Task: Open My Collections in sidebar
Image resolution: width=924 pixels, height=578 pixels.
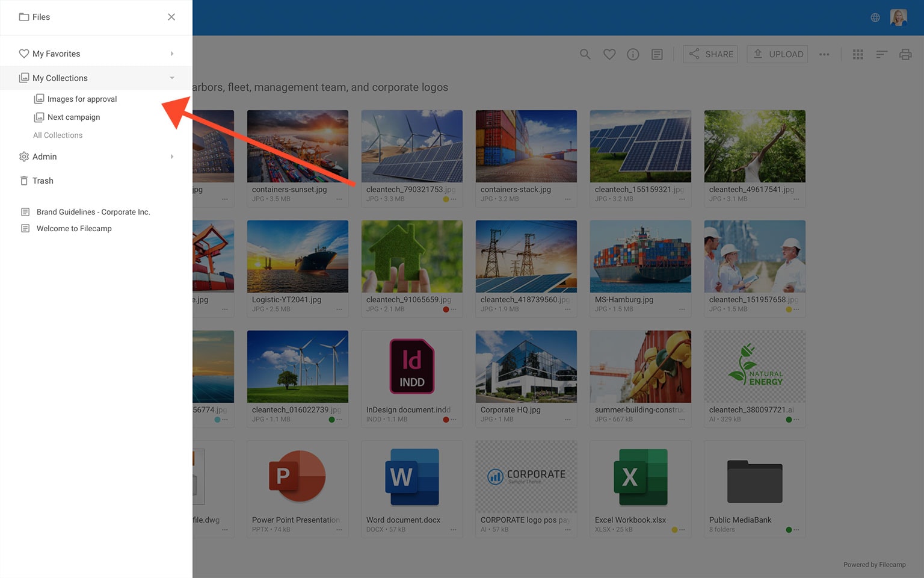Action: (x=96, y=78)
